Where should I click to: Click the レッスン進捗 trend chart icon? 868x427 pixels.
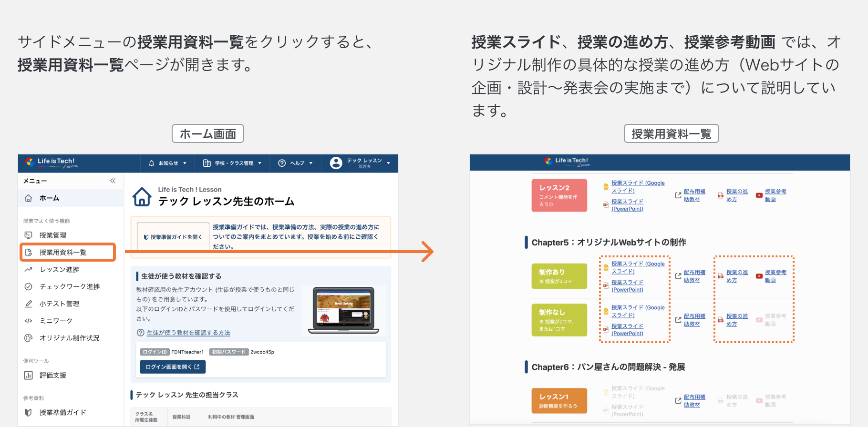(29, 270)
